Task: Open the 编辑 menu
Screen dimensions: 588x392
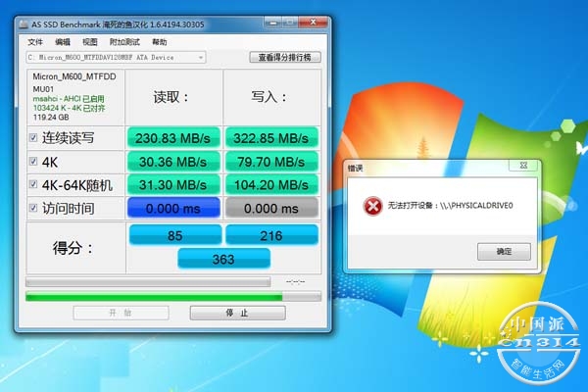Action: click(63, 42)
